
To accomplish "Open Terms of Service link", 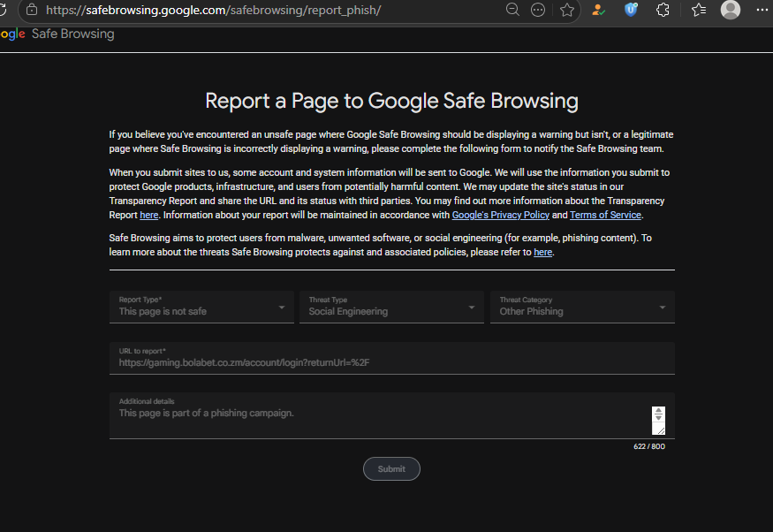I will [605, 215].
